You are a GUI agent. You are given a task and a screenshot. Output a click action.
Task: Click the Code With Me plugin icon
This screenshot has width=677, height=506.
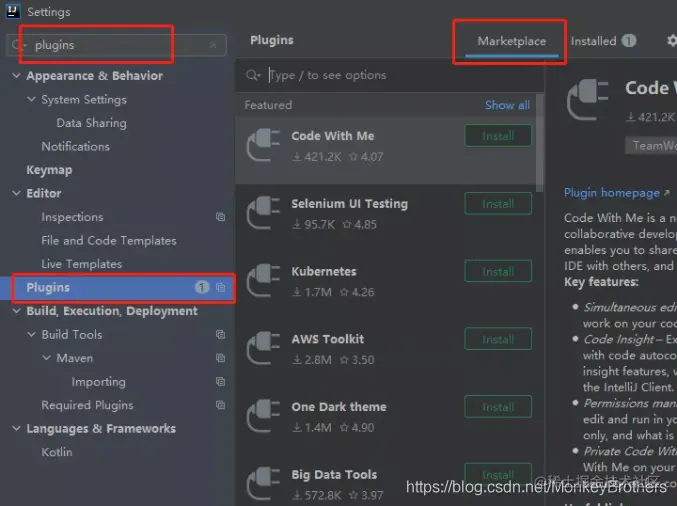[263, 145]
